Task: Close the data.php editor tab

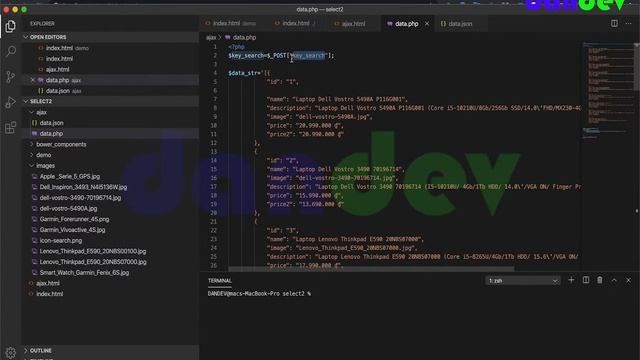Action: click(427, 24)
